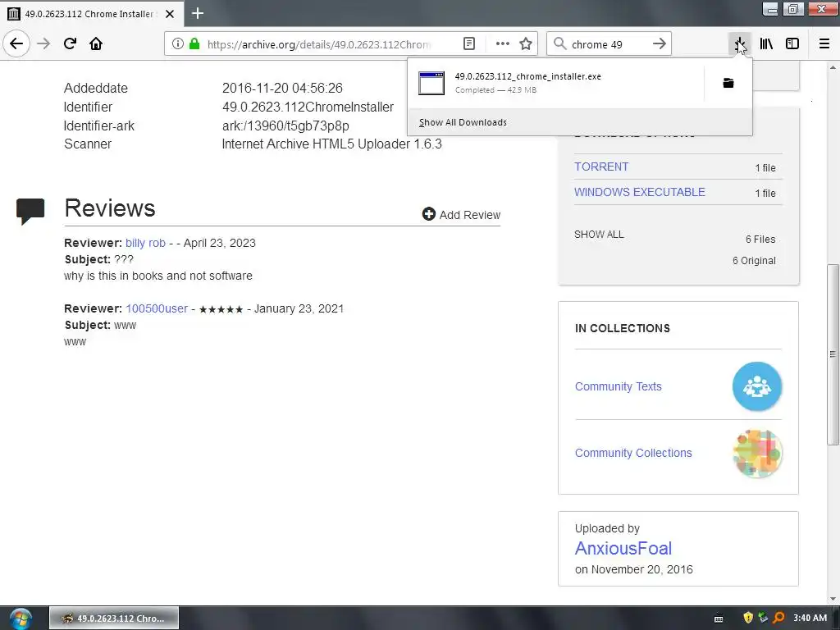Click the '6 Original' files text
The width and height of the screenshot is (840, 630).
point(754,260)
